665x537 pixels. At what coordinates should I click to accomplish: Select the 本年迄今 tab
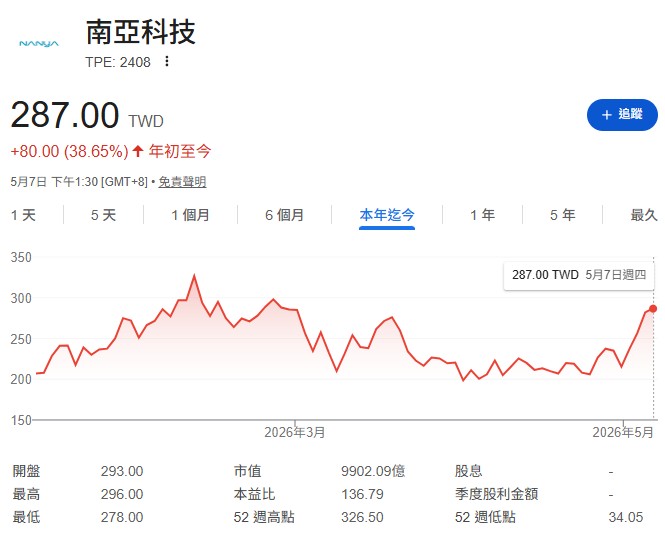(387, 215)
